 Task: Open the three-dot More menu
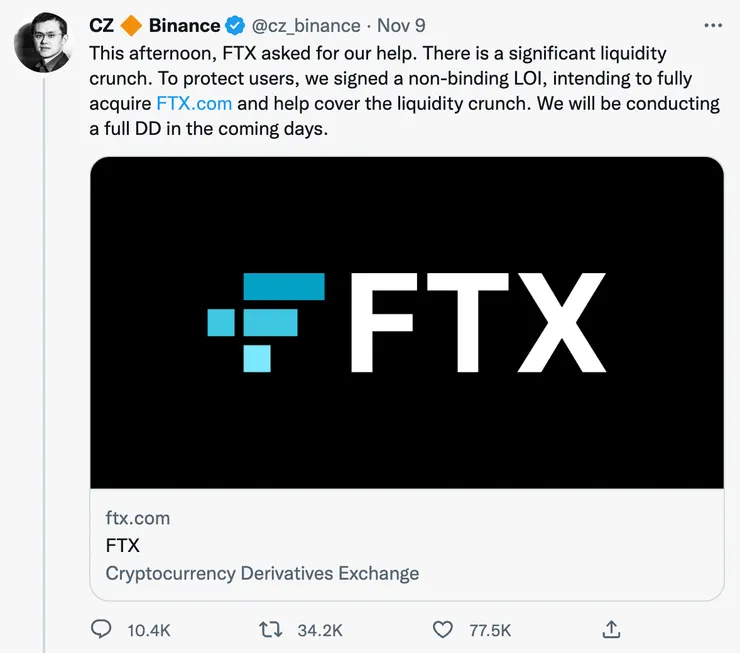tap(713, 25)
